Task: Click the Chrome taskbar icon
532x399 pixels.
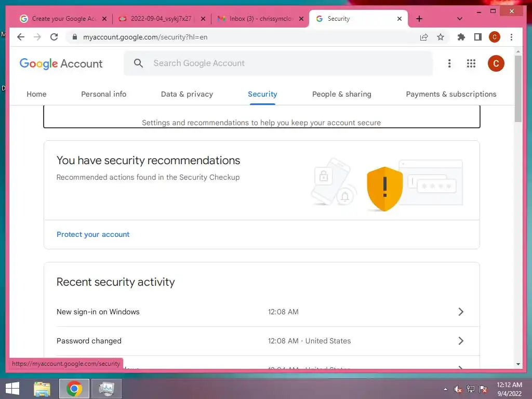Action: coord(74,389)
